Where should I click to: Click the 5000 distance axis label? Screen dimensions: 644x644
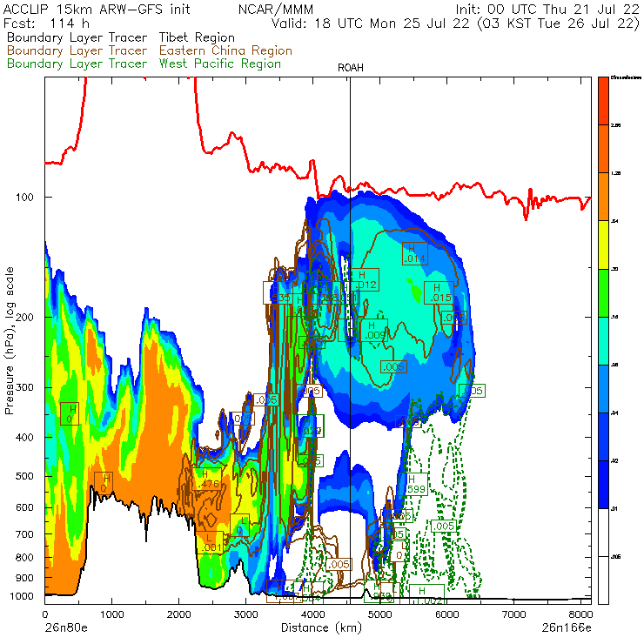coord(380,614)
